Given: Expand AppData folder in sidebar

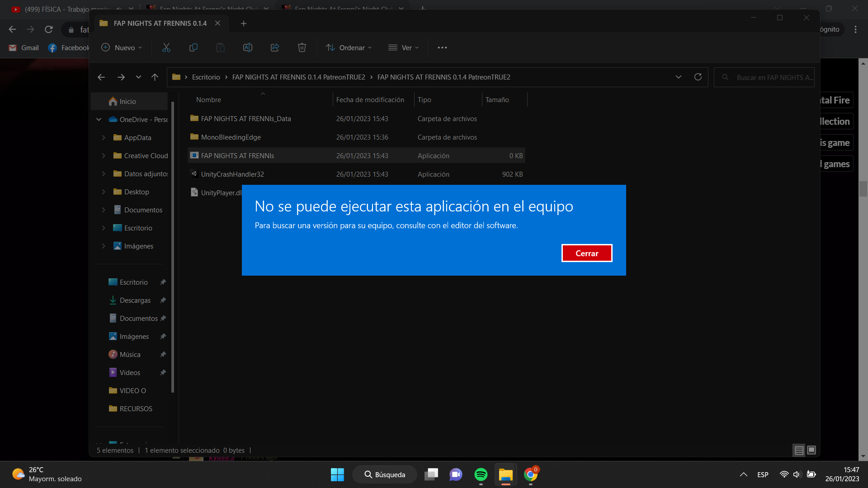Looking at the screenshot, I should click(x=104, y=137).
